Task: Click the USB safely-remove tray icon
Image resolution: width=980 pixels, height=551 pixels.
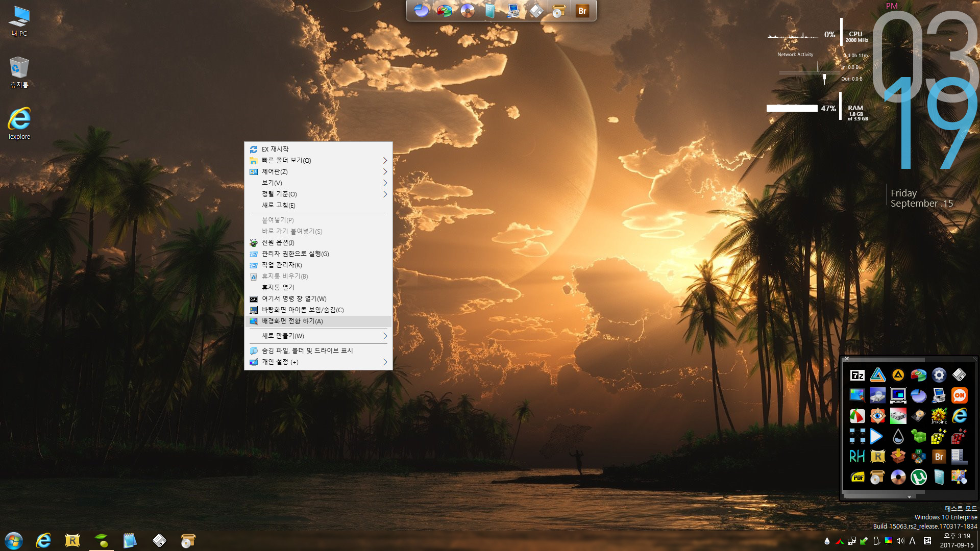Action: pos(876,541)
